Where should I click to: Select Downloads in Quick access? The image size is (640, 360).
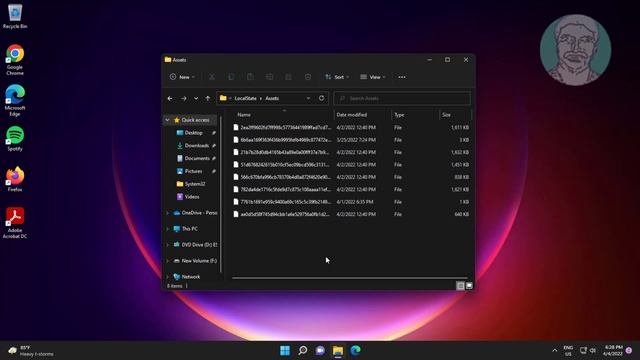point(196,145)
